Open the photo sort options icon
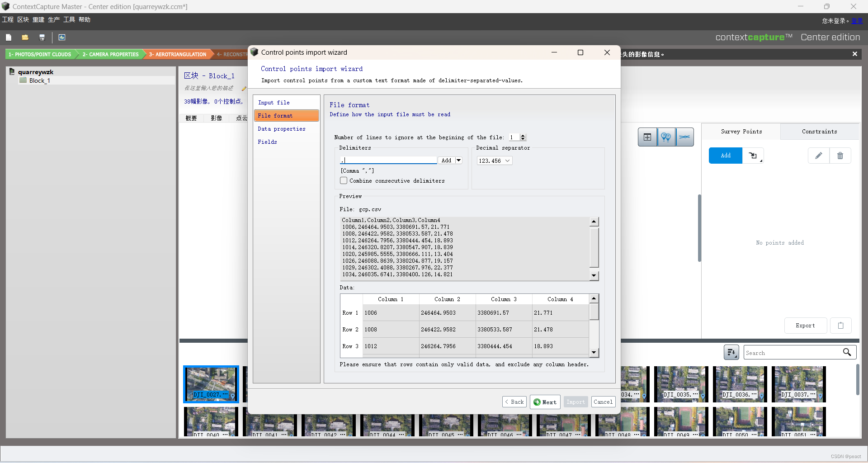This screenshot has height=463, width=868. point(731,352)
